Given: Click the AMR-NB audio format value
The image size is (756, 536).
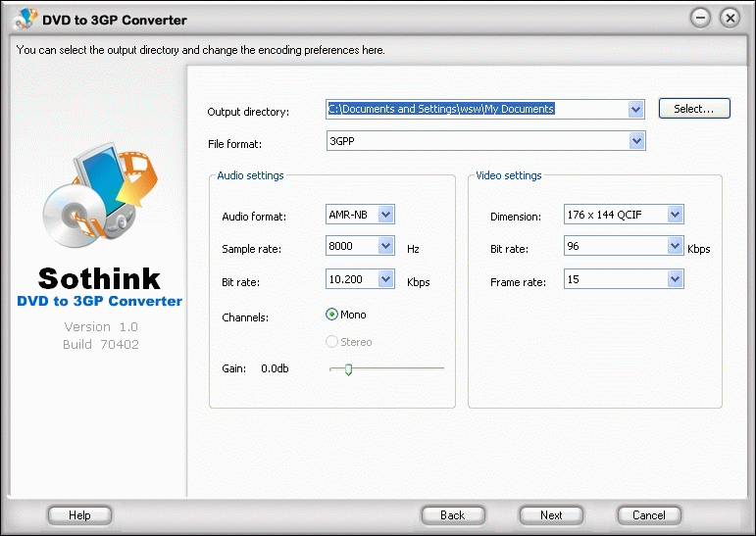Looking at the screenshot, I should [x=348, y=215].
